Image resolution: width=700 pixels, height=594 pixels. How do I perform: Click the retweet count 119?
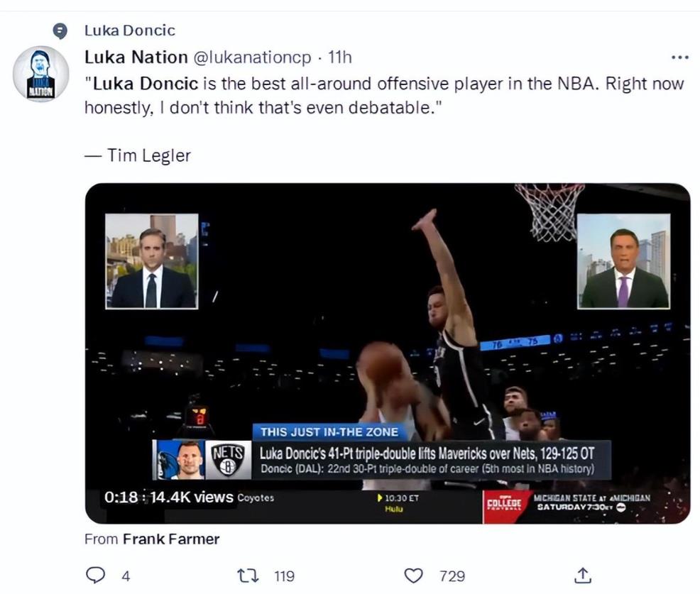click(284, 576)
